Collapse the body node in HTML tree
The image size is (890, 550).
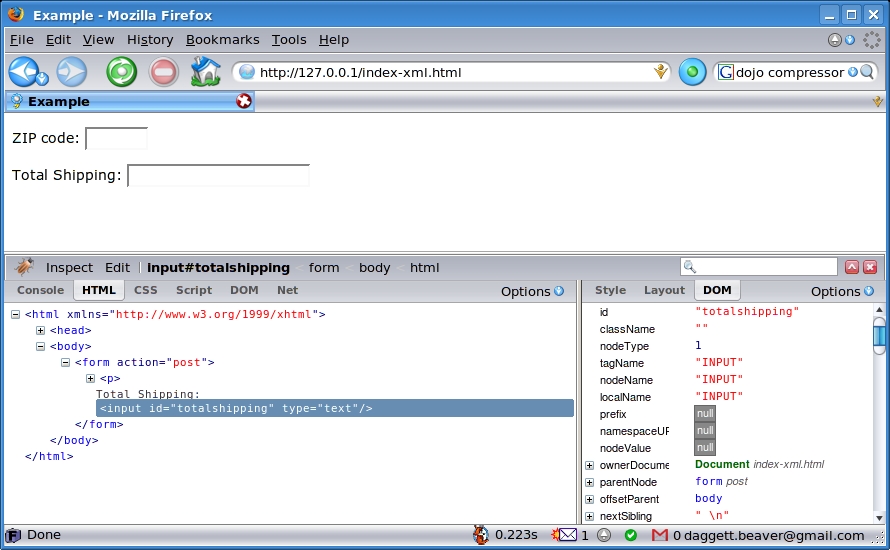coord(41,346)
